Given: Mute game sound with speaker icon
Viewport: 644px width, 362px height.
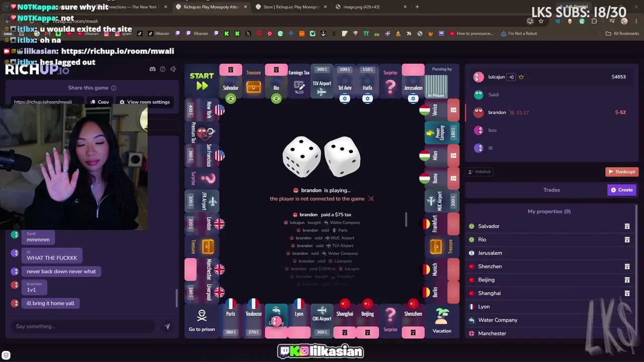Looking at the screenshot, I should (173, 69).
